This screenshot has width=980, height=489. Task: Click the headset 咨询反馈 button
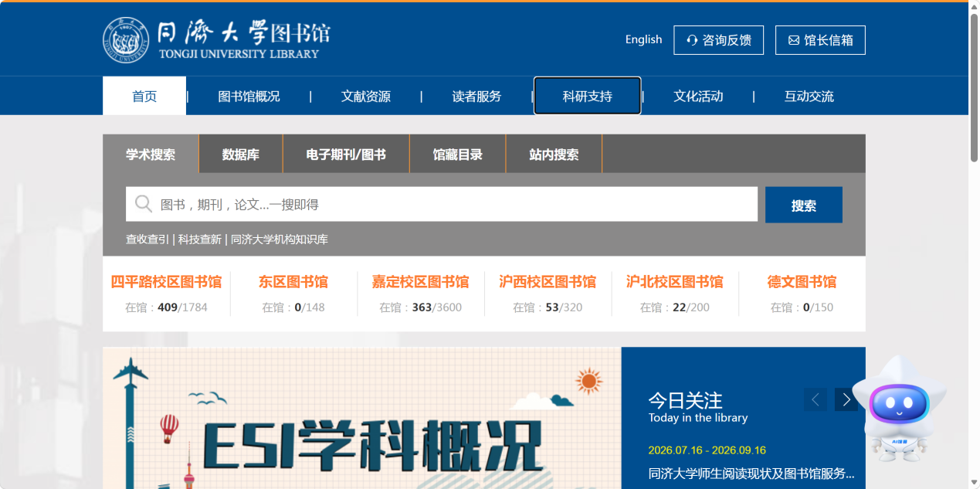point(718,40)
